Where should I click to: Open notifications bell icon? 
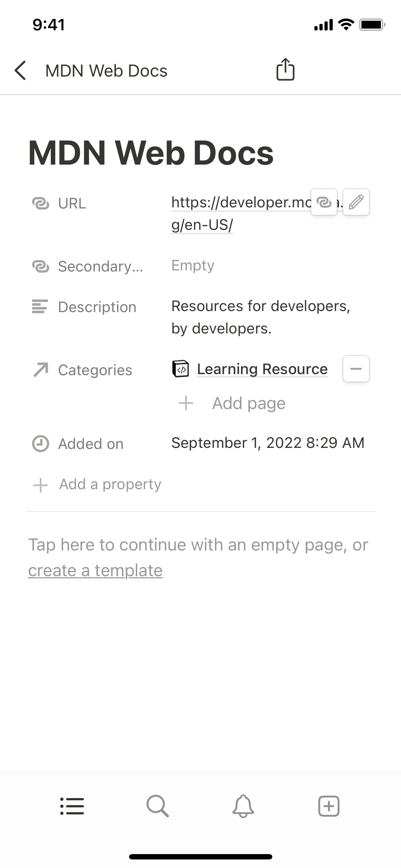pos(243,806)
